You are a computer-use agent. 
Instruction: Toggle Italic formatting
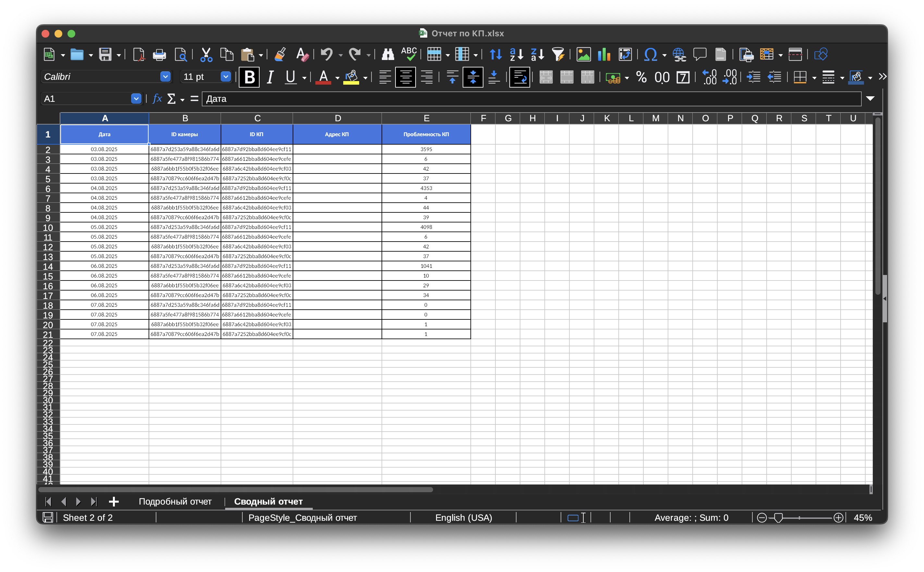pyautogui.click(x=270, y=77)
